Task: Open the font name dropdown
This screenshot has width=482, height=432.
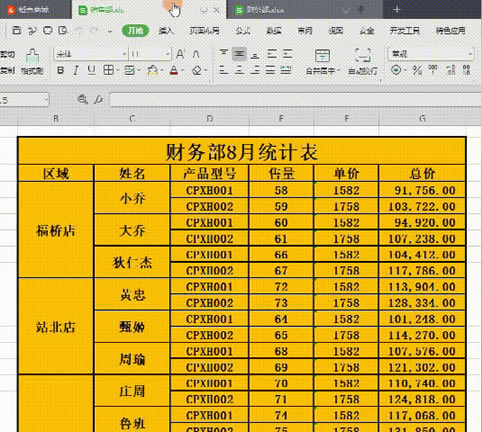Action: click(x=124, y=54)
